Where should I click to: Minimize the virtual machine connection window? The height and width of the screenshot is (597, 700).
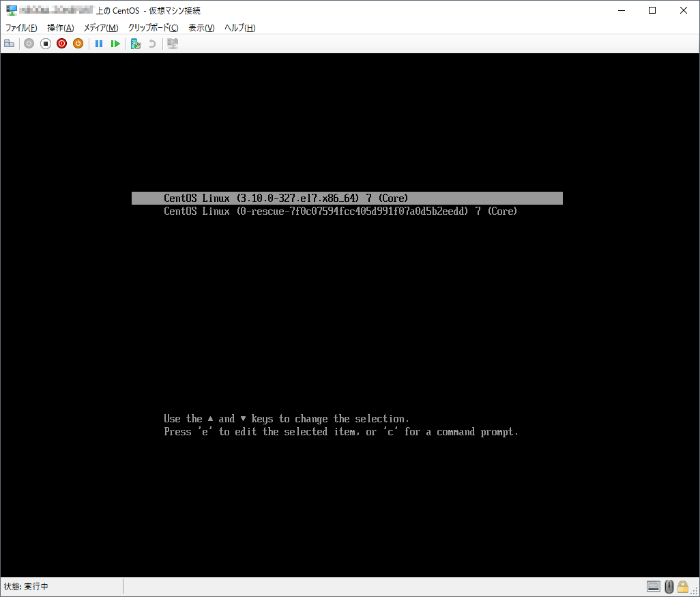[x=622, y=10]
